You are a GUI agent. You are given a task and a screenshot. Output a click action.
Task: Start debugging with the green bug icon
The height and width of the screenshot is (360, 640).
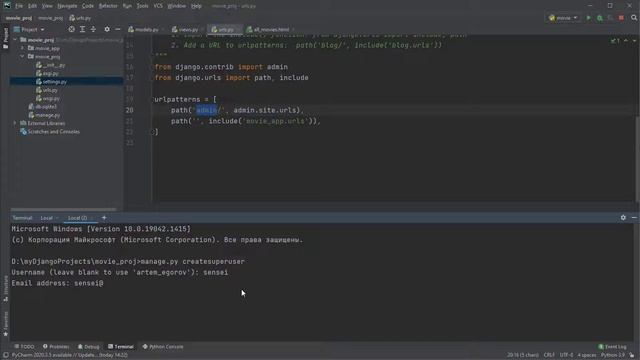pos(600,18)
